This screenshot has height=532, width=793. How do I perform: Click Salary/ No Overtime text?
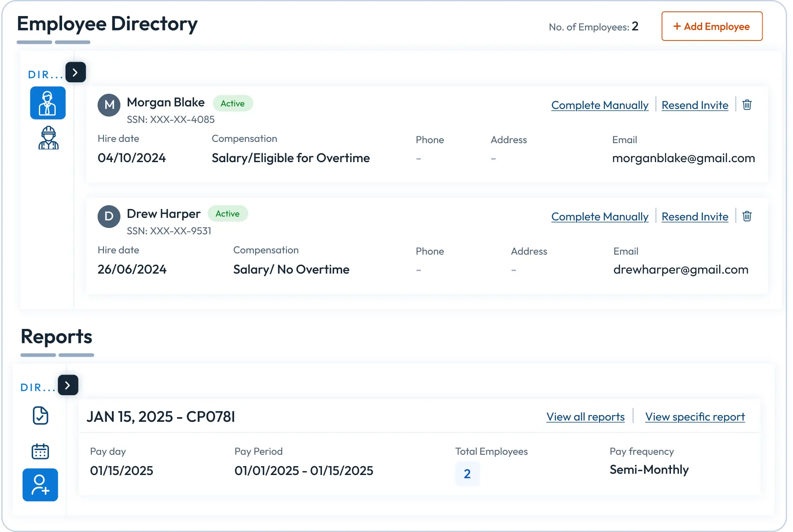[x=291, y=269]
